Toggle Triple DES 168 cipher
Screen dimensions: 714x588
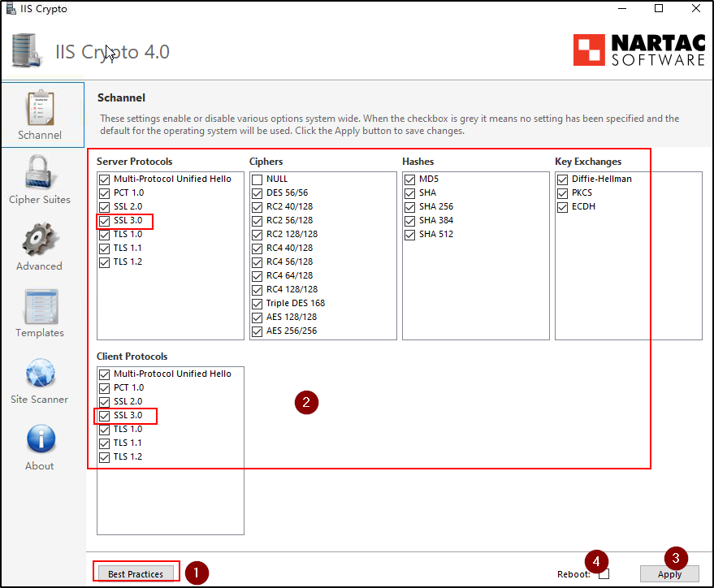257,304
